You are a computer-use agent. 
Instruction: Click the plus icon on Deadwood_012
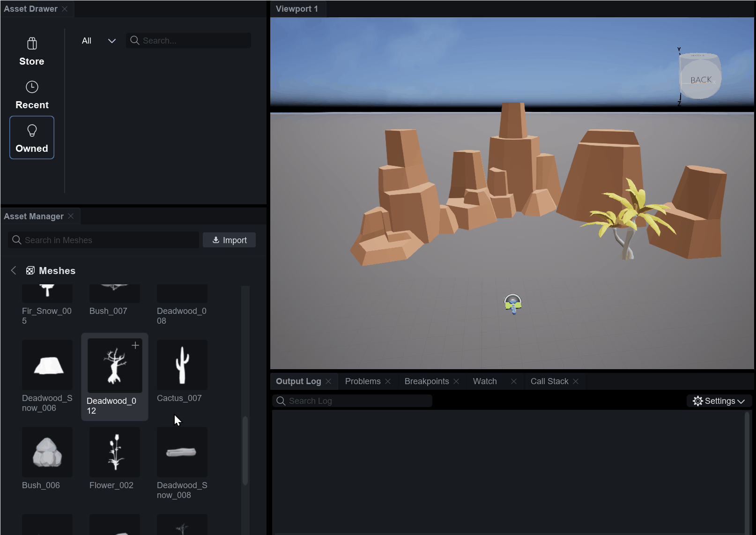135,345
